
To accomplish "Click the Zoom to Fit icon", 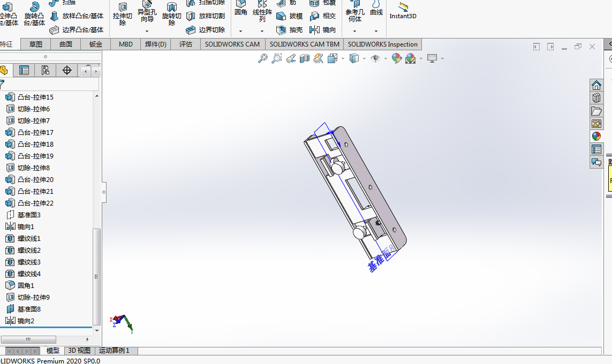I will tap(263, 58).
